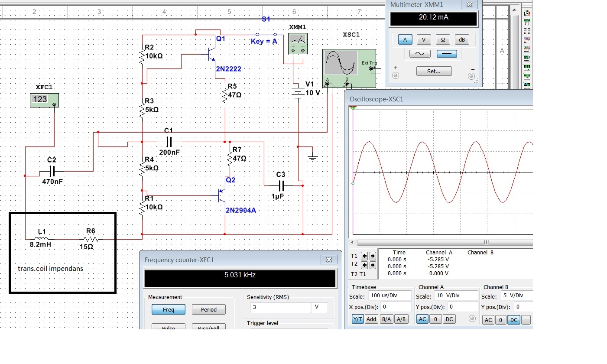Switch multimeter to ohms (Ω) mode

[443, 40]
